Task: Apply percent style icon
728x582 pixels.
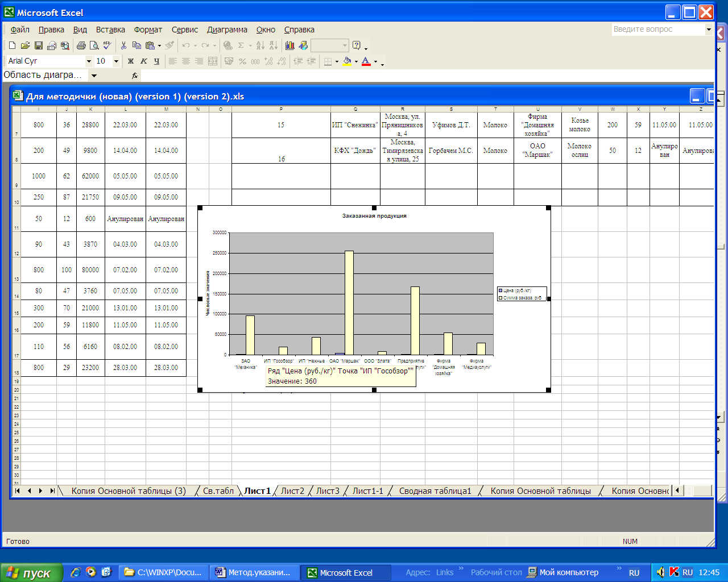Action: (x=242, y=61)
